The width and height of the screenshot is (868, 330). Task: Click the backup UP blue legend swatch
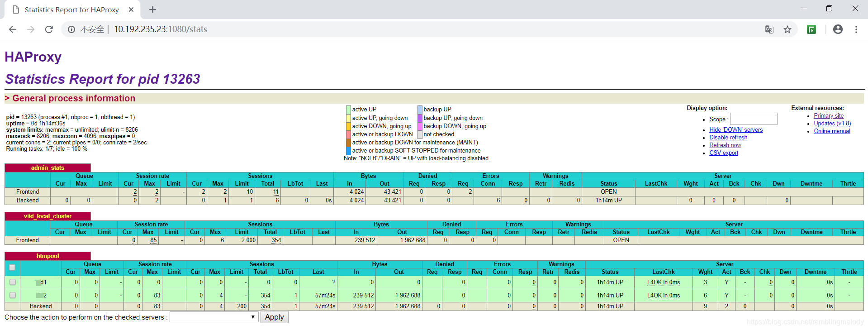420,110
